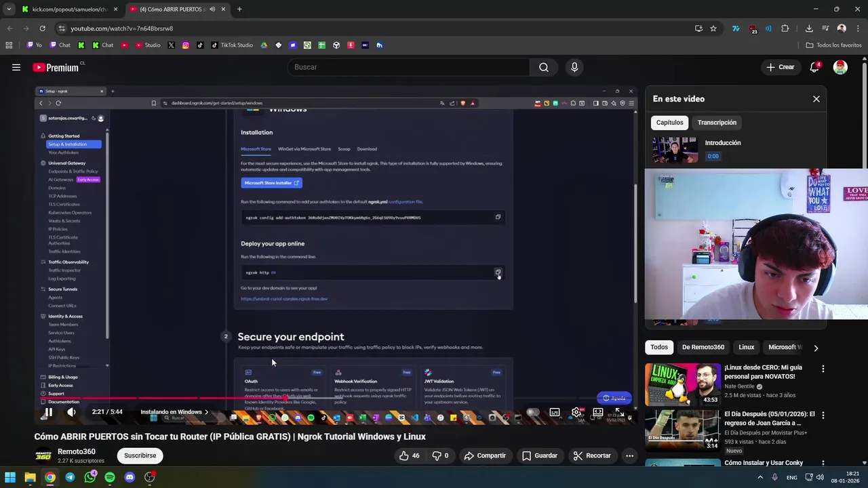
Task: Open the TikTok Studio bookmark
Action: pos(232,45)
